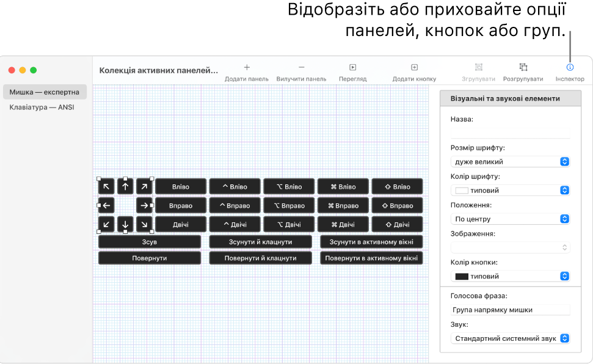Click the white font color swatch
This screenshot has width=593, height=364.
click(x=461, y=191)
